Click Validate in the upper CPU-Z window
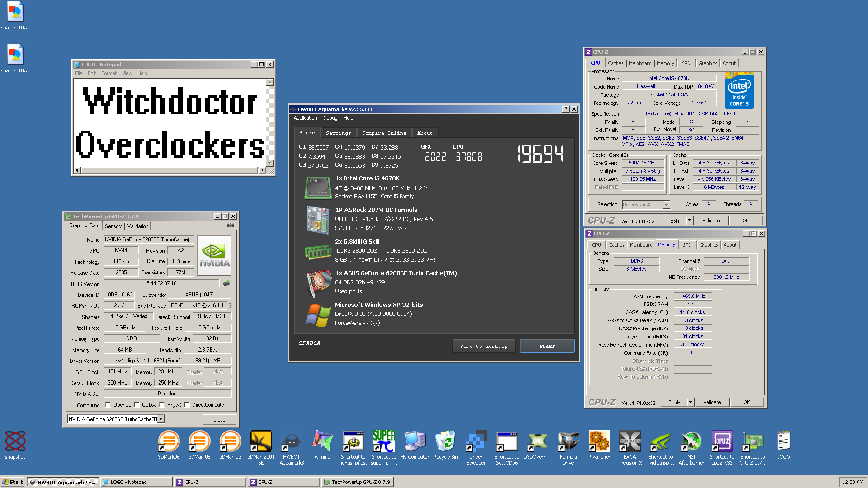The image size is (868, 488). click(711, 221)
